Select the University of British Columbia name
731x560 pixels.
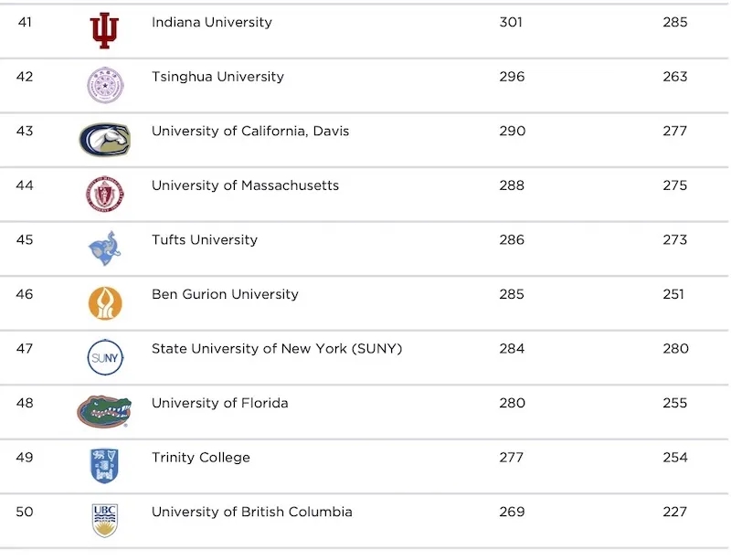pyautogui.click(x=252, y=512)
